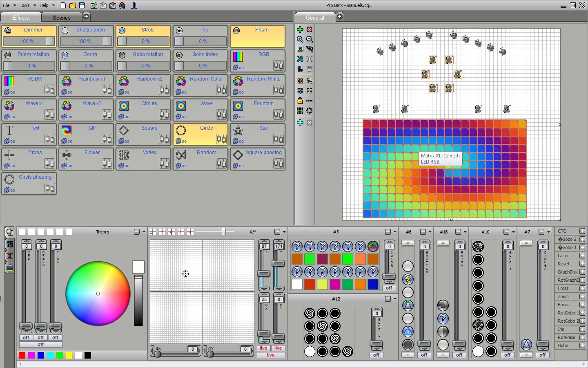The image size is (588, 368).
Task: Enable the Rainbow x1 effect
Action: coord(86,85)
